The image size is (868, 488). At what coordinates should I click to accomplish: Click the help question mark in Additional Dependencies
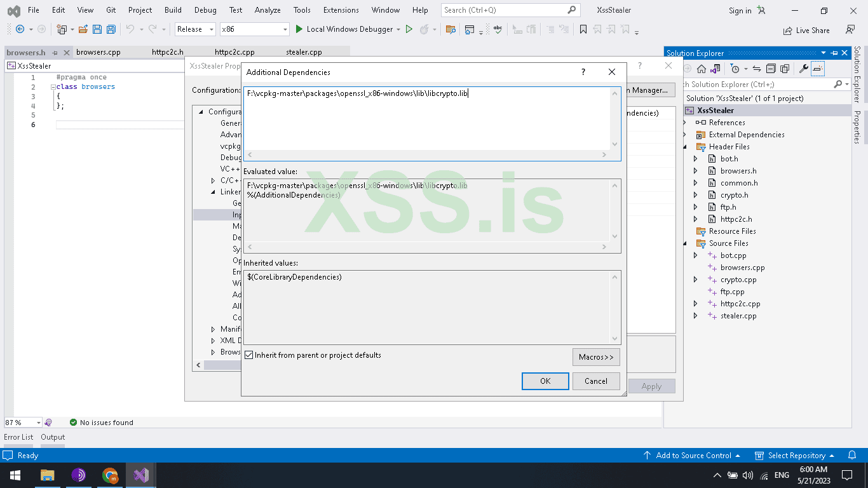point(583,72)
